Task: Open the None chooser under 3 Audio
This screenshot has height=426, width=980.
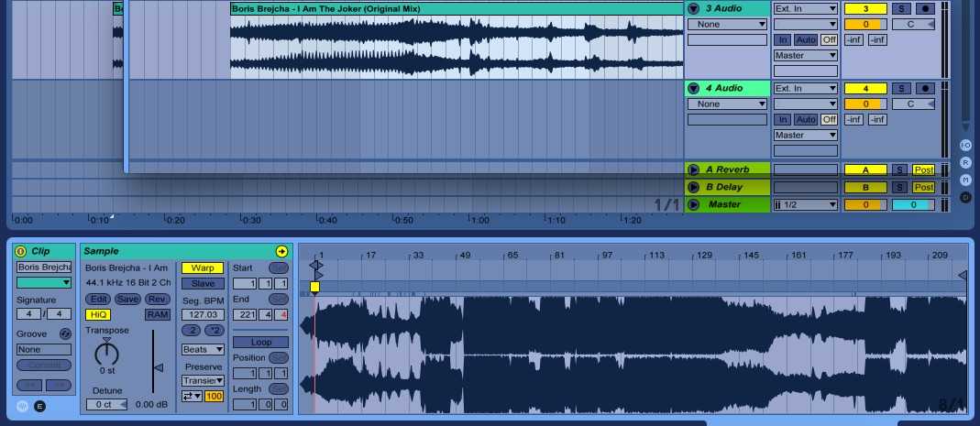Action: tap(728, 25)
